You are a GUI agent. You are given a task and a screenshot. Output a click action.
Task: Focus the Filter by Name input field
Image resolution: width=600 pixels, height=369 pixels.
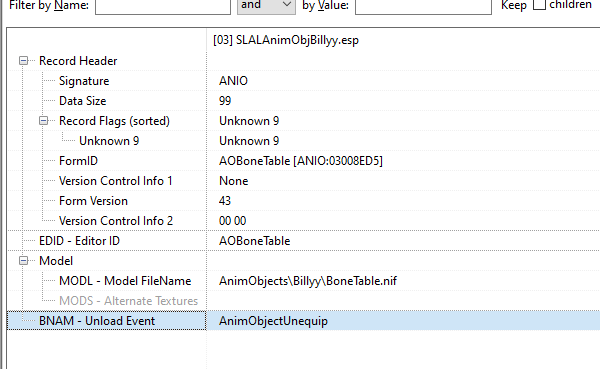tap(163, 6)
